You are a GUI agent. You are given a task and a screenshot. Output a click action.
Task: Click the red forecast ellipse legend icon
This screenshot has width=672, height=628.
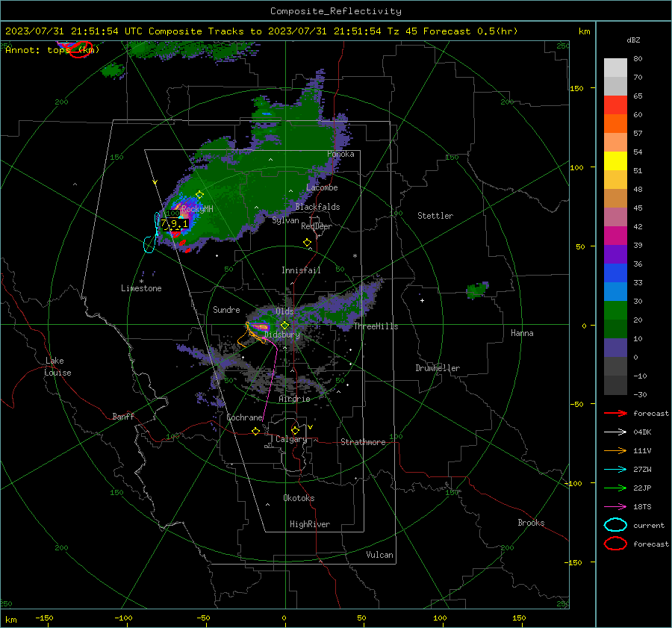pos(615,544)
